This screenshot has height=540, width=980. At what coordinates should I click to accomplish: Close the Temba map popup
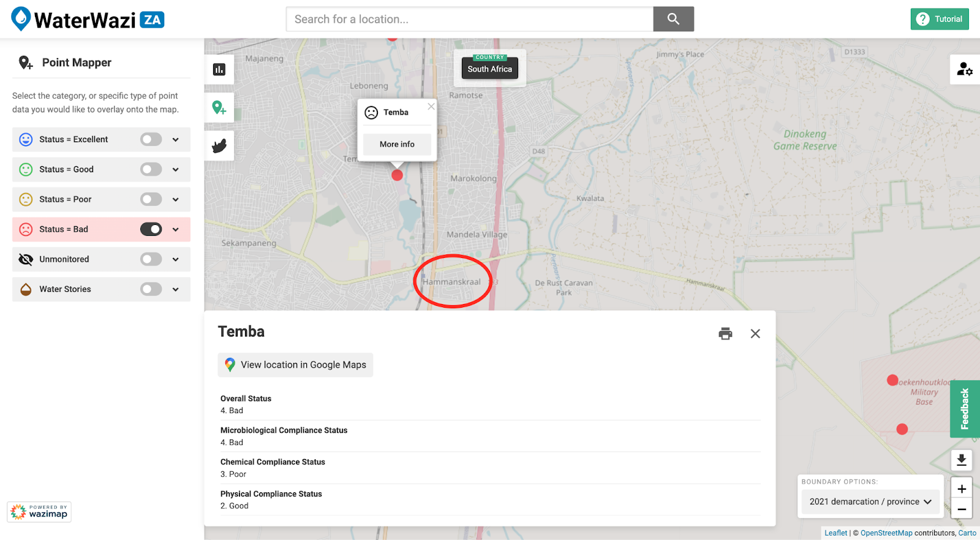point(431,107)
